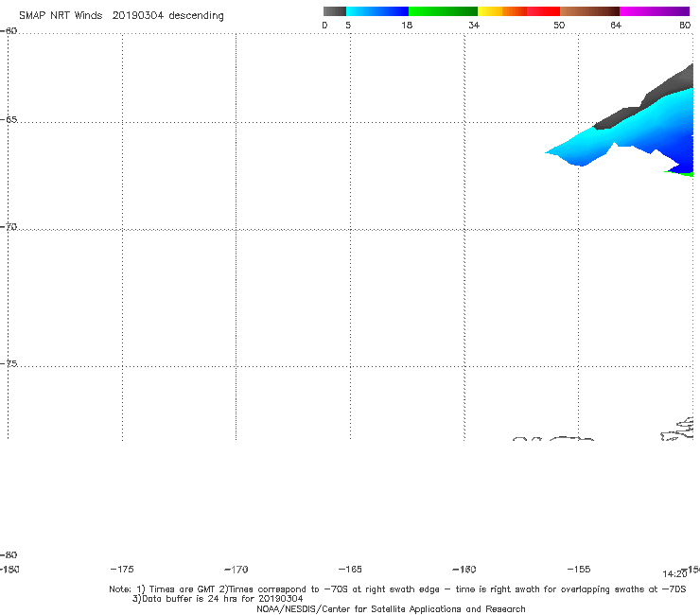The image size is (700, 615).
Task: Click the dark blue patch of the wind swath
Action: tap(681, 156)
